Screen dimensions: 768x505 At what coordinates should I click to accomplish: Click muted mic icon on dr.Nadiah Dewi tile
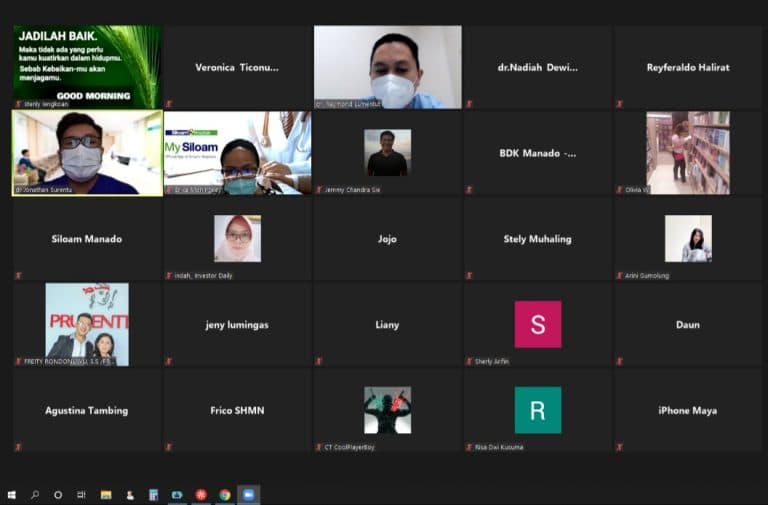click(x=469, y=104)
